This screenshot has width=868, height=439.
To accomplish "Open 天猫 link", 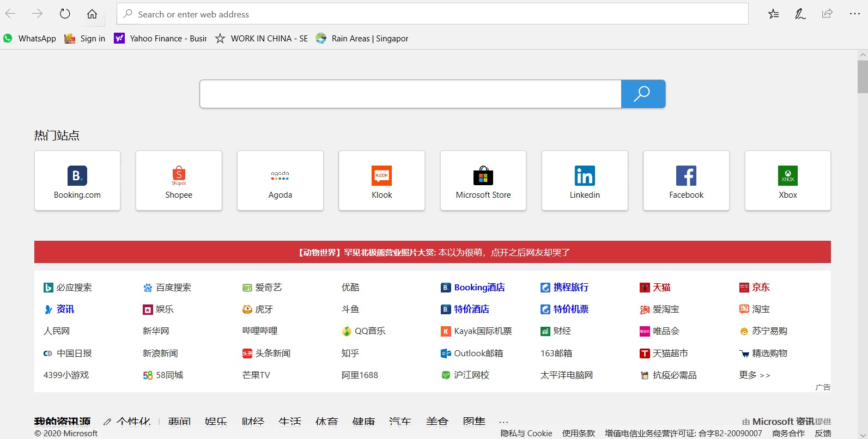I will click(655, 288).
